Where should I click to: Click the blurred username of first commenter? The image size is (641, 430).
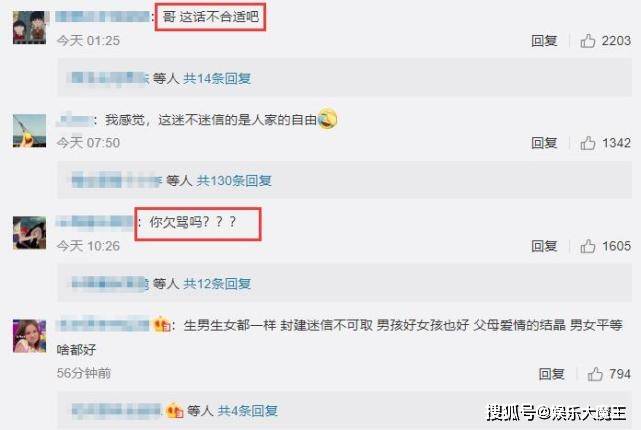[103, 17]
